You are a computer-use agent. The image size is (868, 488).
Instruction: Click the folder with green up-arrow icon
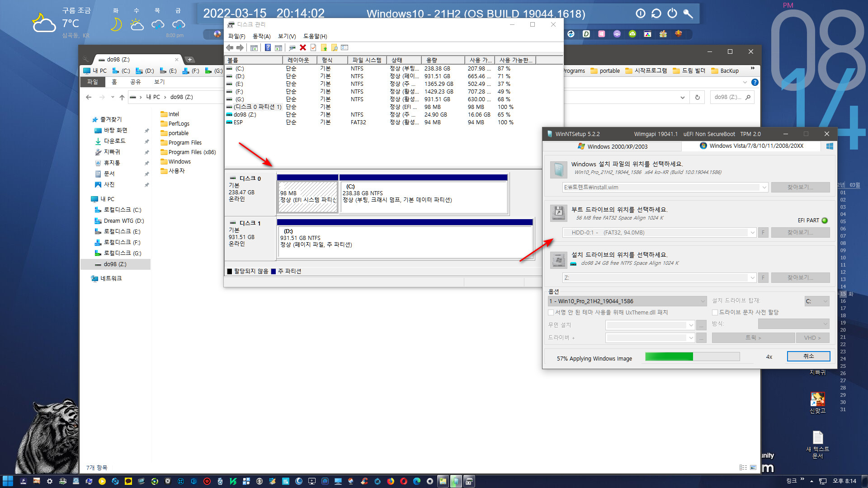click(324, 47)
